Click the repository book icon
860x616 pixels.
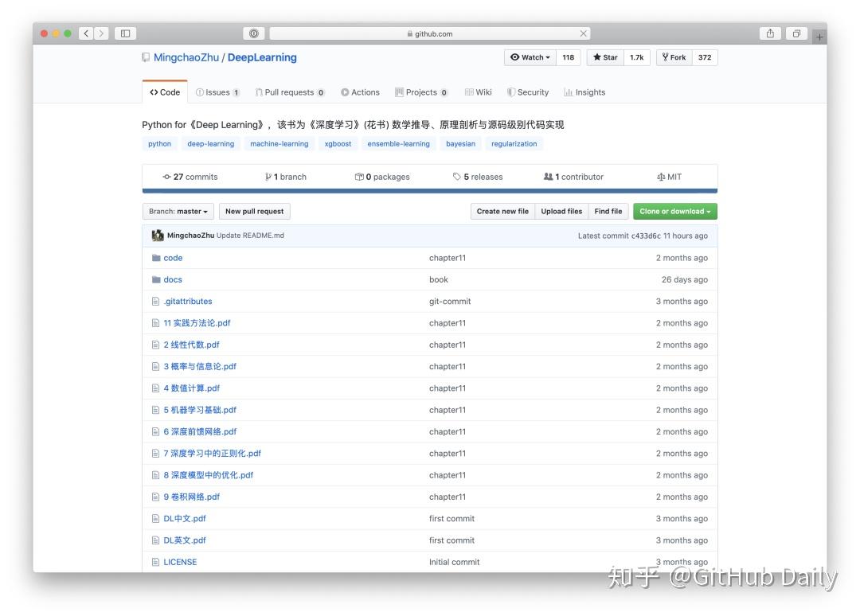click(x=146, y=57)
